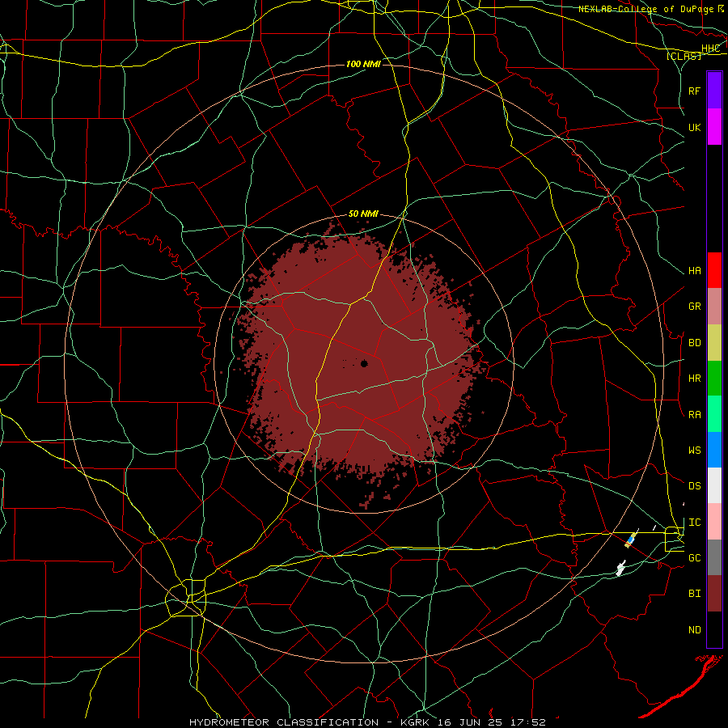Select the yellow BD legend swatch
Image resolution: width=728 pixels, height=728 pixels.
(714, 343)
